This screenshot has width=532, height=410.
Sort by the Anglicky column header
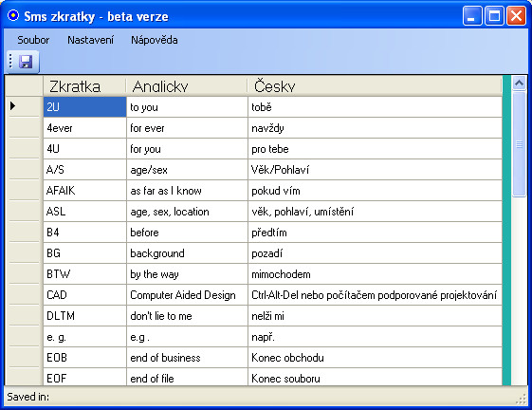point(187,86)
